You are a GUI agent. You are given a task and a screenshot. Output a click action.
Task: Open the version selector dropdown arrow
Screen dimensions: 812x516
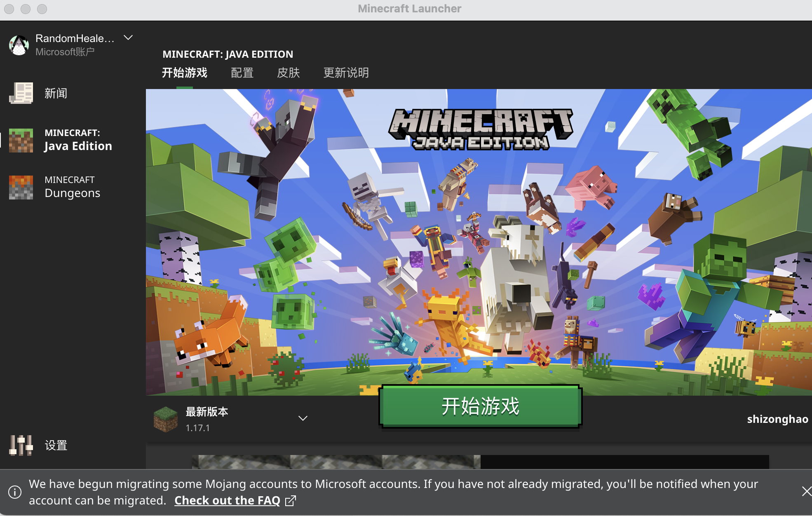click(x=303, y=418)
